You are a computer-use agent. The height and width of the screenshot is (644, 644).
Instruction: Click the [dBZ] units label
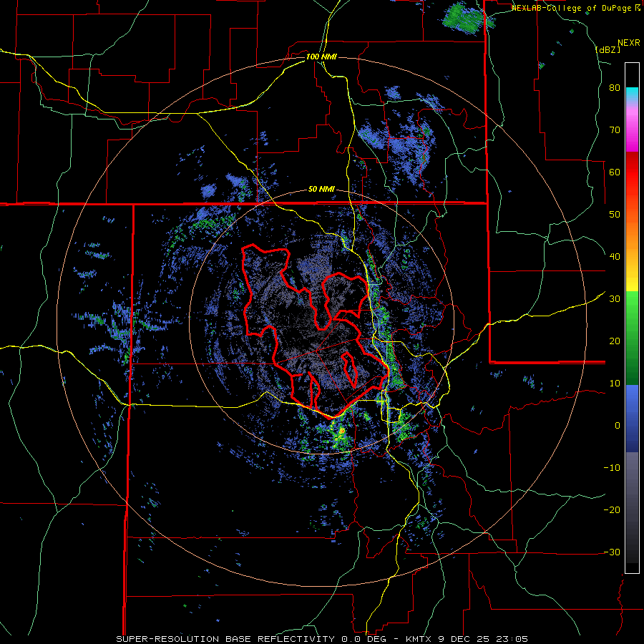(608, 49)
